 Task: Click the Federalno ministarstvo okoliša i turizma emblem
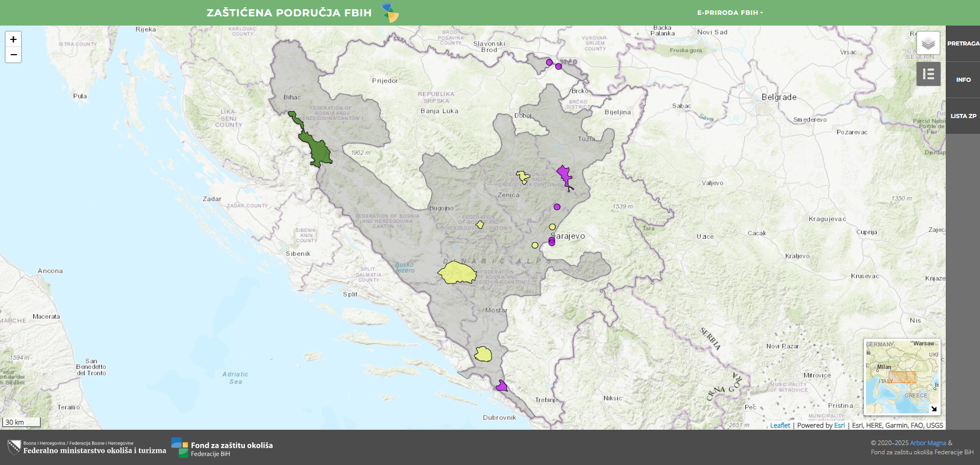pos(13,448)
